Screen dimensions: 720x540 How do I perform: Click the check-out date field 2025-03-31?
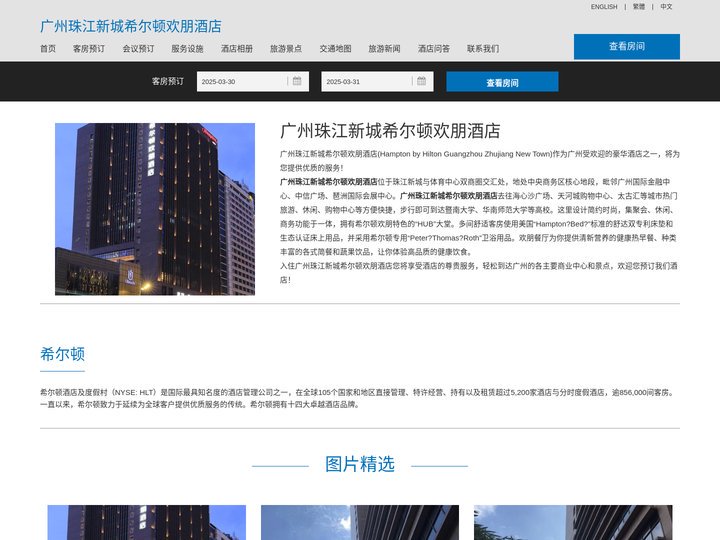[377, 82]
